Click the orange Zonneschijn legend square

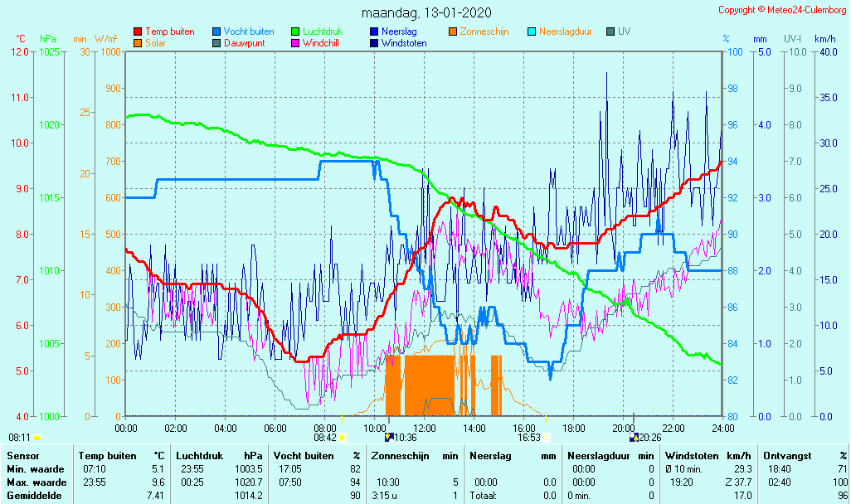[453, 31]
